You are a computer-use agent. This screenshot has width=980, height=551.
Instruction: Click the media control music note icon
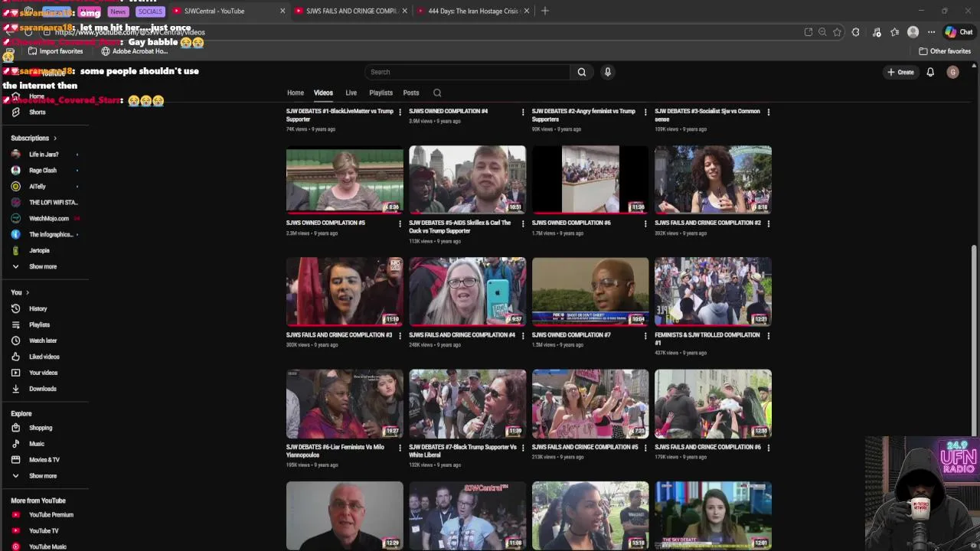pyautogui.click(x=877, y=32)
